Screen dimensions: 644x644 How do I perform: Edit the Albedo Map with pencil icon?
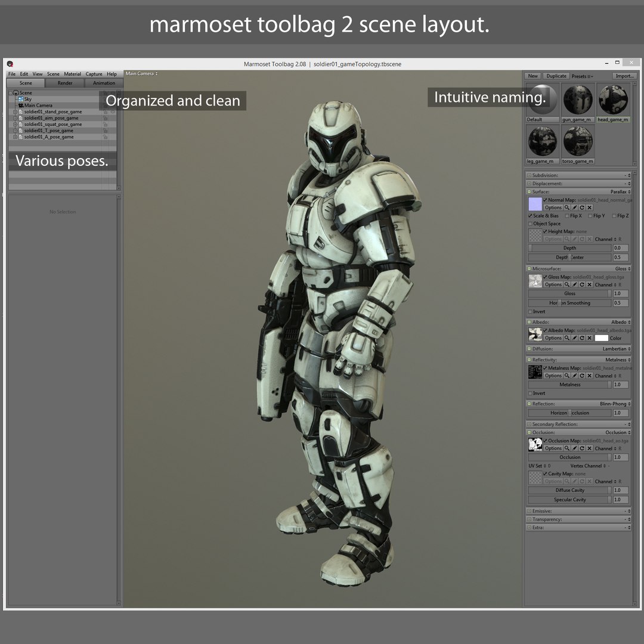point(575,338)
